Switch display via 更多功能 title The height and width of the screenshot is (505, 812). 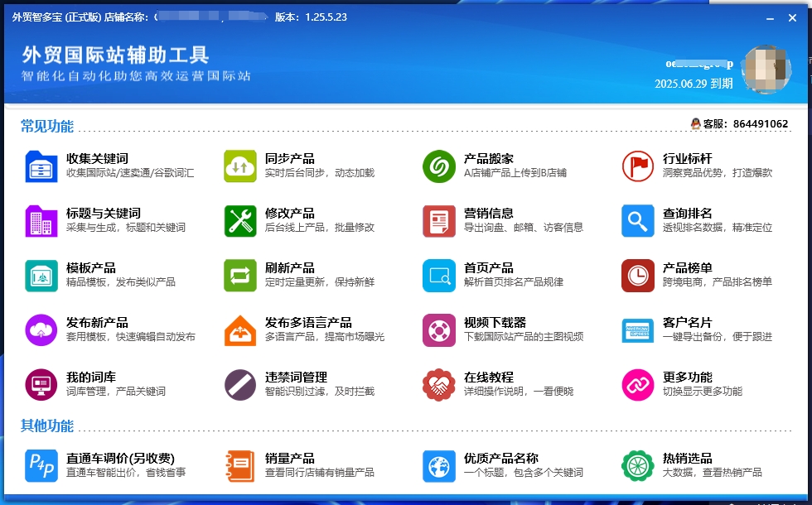(688, 378)
